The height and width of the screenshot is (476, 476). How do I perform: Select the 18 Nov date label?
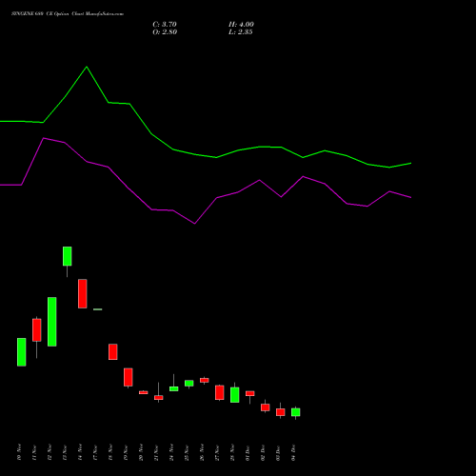point(110,452)
